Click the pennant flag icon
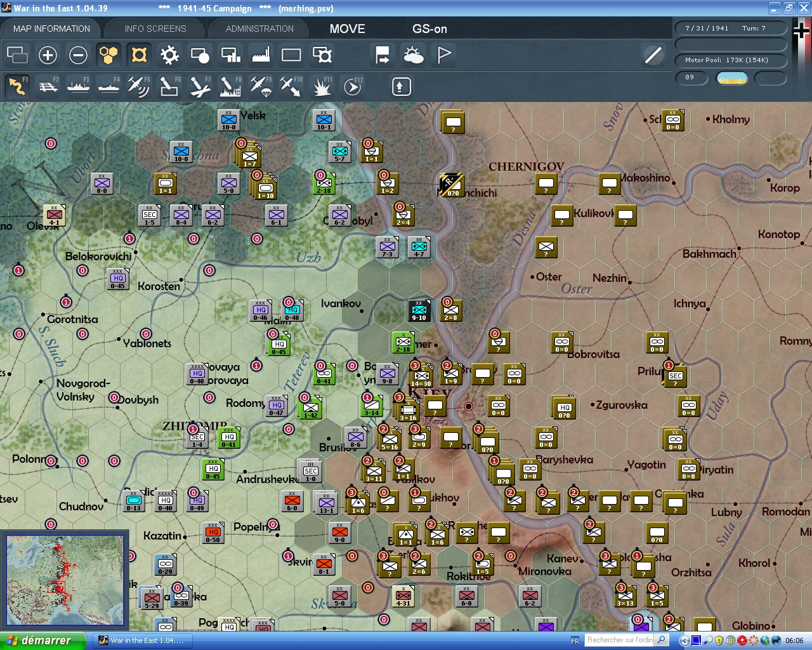 pyautogui.click(x=444, y=55)
